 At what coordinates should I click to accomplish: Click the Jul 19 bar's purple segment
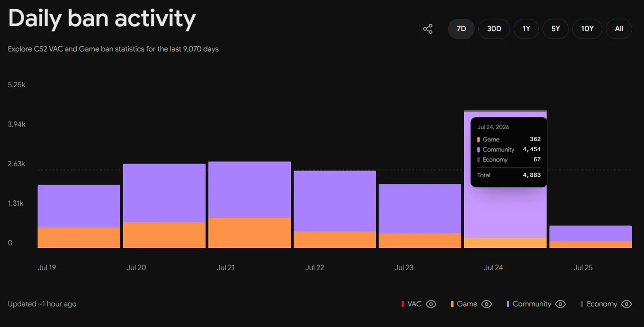point(79,206)
